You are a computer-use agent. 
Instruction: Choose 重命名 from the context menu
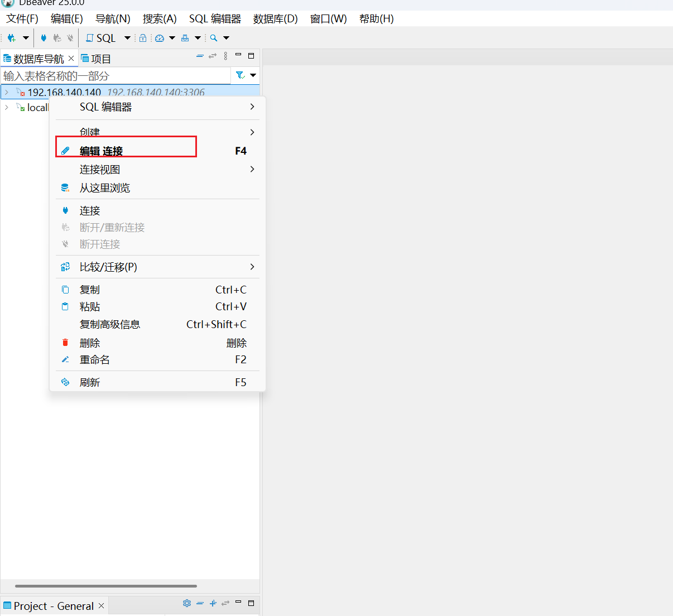click(x=157, y=359)
